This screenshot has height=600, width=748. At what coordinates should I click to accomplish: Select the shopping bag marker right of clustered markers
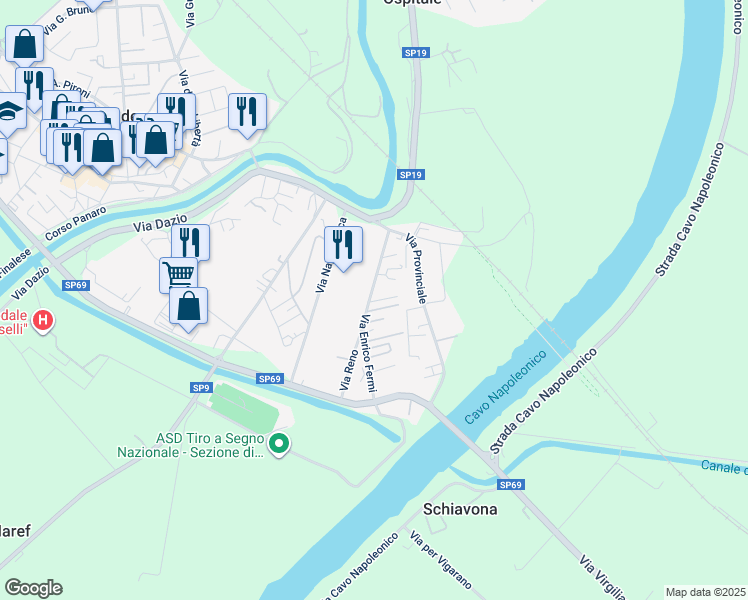[x=156, y=140]
